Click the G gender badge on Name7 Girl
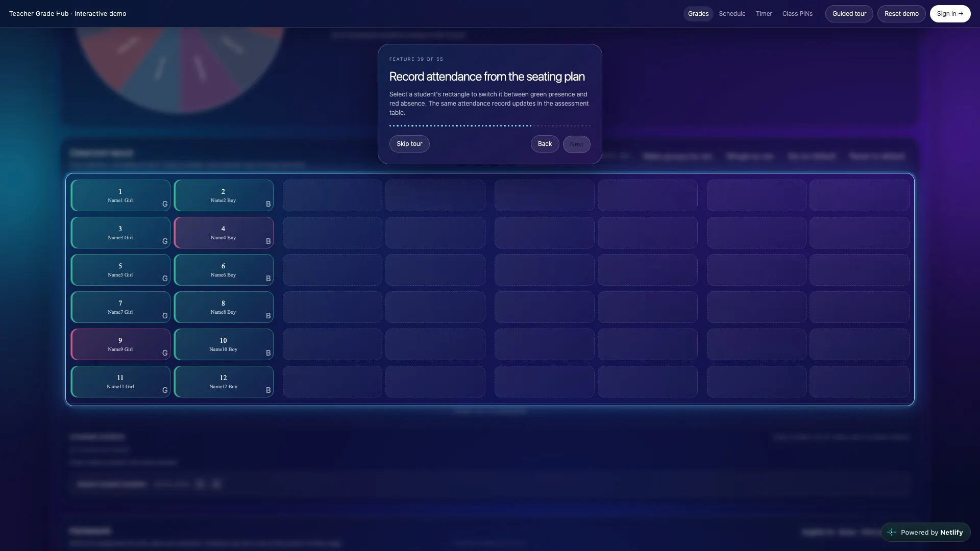The image size is (980, 551). pos(165,316)
